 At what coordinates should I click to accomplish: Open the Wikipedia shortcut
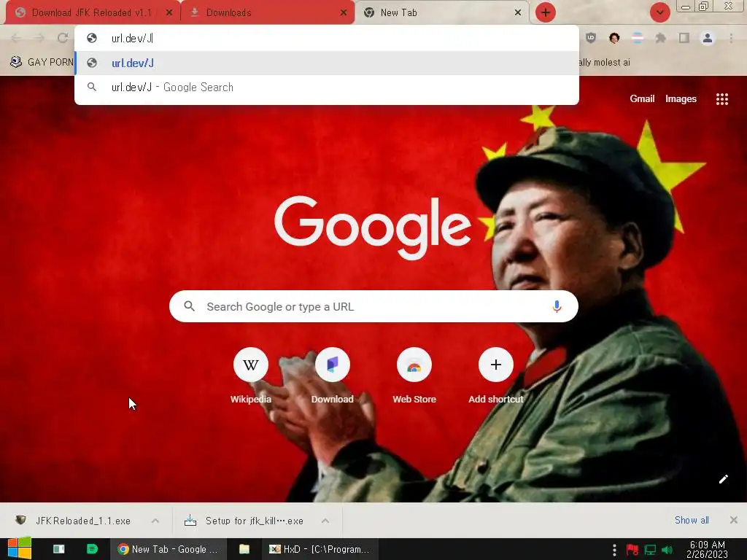point(251,376)
